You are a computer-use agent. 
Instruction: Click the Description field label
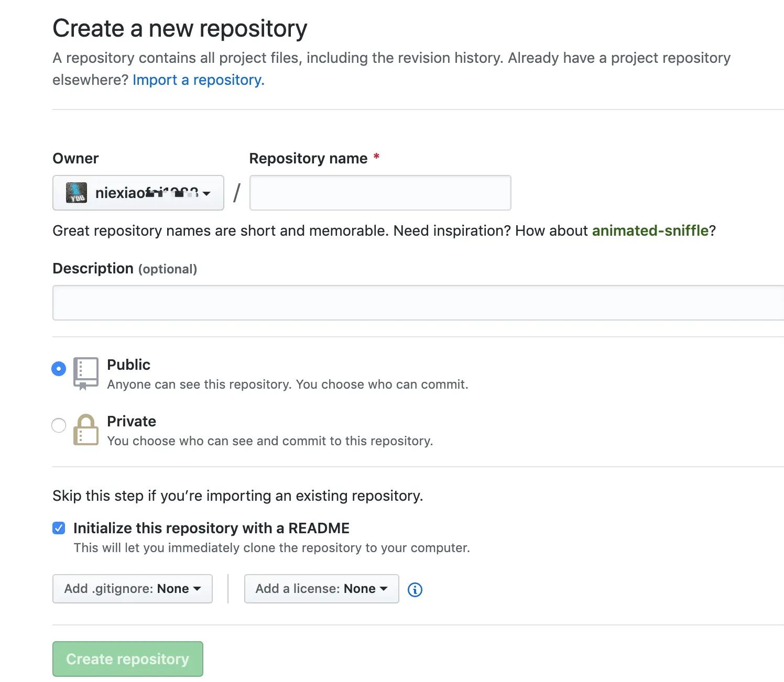93,268
